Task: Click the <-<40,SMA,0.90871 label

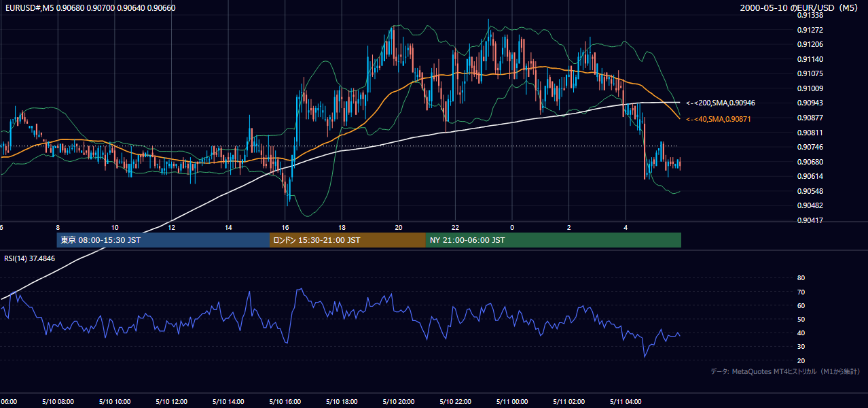Action: [x=718, y=119]
